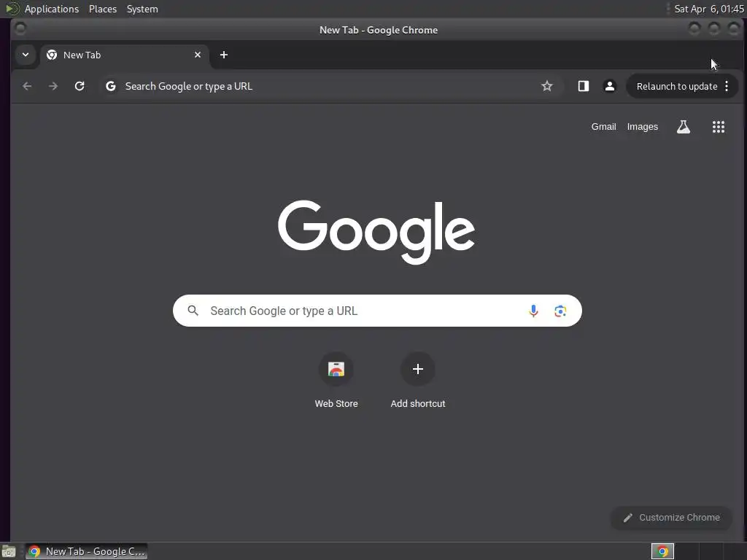Click the back navigation arrow
This screenshot has width=747, height=560.
point(27,86)
